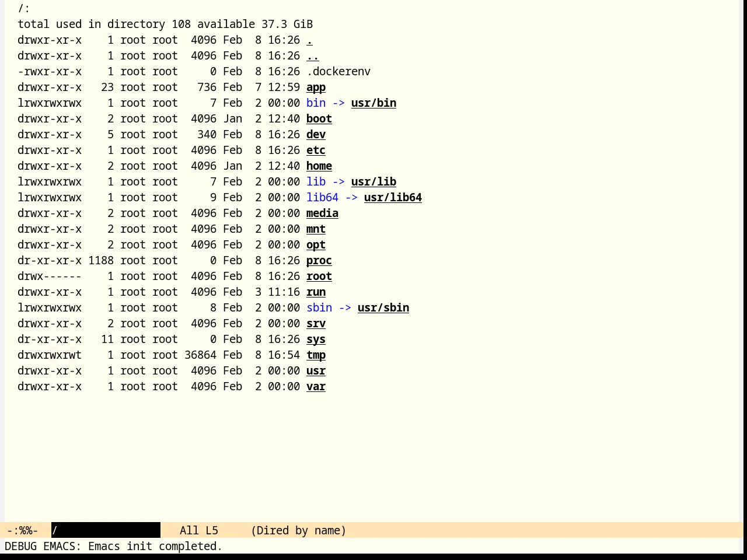Open the etc directory entry

click(x=316, y=150)
